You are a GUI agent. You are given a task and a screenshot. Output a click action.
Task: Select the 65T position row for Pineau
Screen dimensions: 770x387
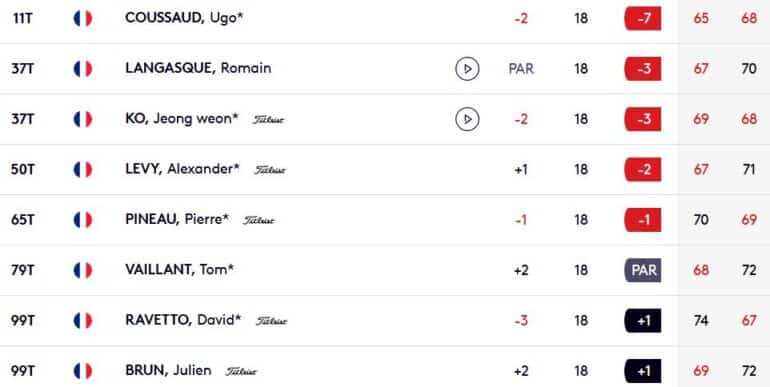click(385, 220)
